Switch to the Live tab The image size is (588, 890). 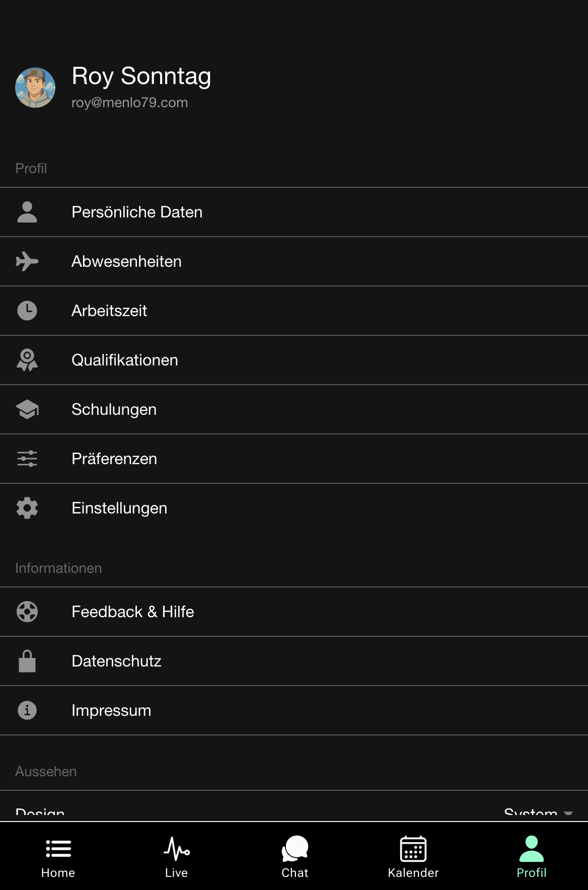(177, 857)
